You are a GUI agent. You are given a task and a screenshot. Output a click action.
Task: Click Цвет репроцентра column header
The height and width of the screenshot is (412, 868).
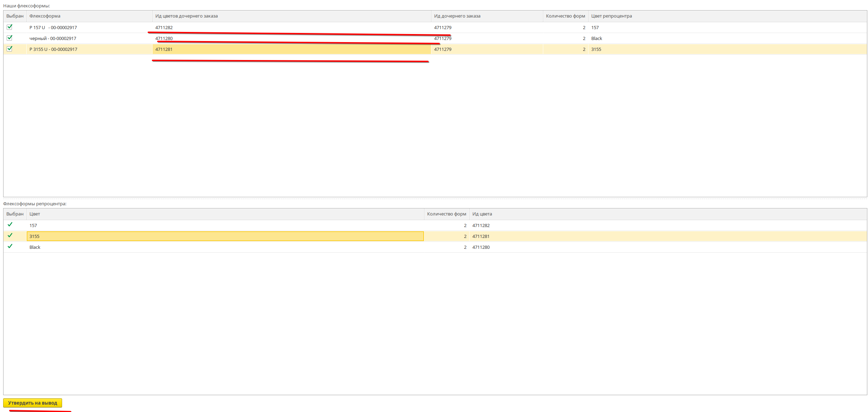pyautogui.click(x=611, y=16)
